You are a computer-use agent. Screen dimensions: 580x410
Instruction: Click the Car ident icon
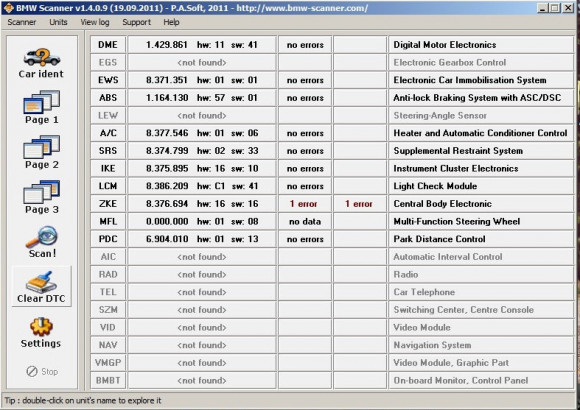(x=41, y=63)
